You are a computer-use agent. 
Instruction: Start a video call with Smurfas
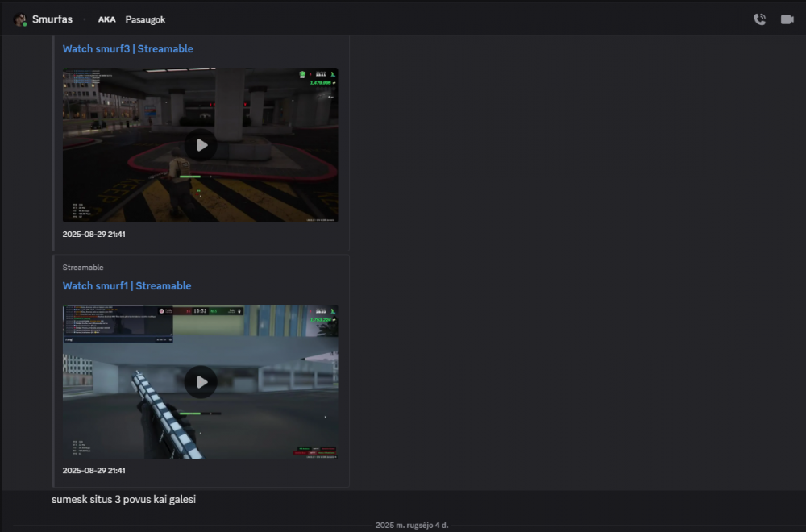pyautogui.click(x=787, y=19)
